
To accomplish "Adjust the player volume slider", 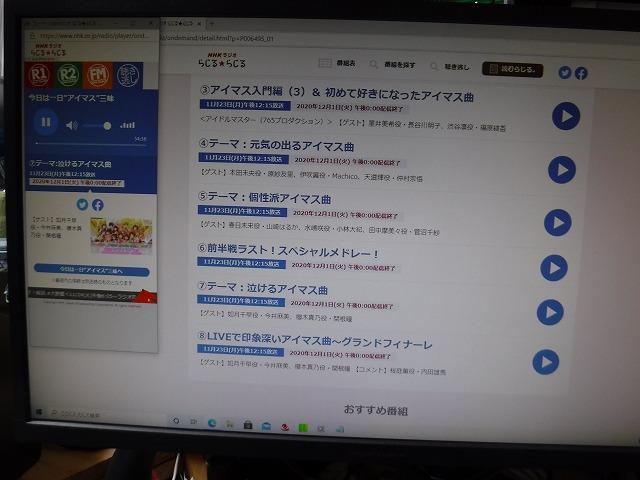I will pos(96,126).
